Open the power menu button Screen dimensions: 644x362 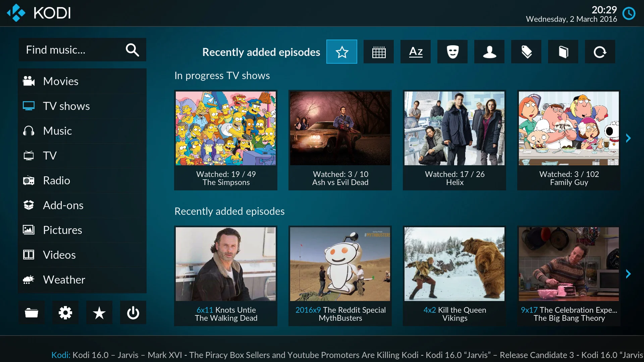pos(133,313)
